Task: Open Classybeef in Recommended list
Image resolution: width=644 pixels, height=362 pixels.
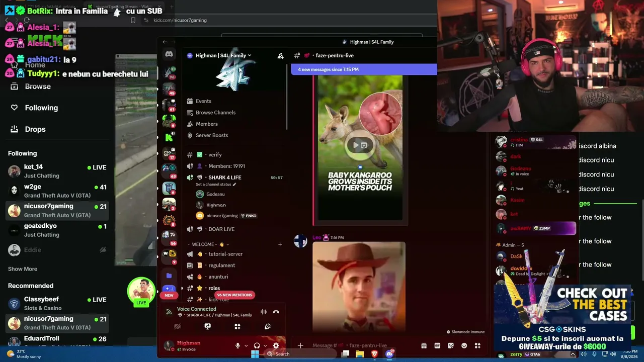Action: [57, 304]
